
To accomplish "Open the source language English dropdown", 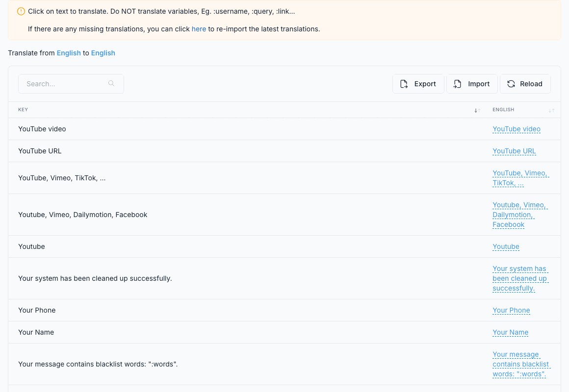I will (x=69, y=53).
